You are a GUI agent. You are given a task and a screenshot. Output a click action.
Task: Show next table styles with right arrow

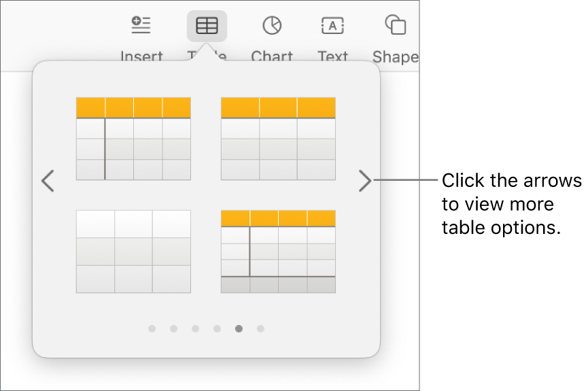[x=365, y=181]
